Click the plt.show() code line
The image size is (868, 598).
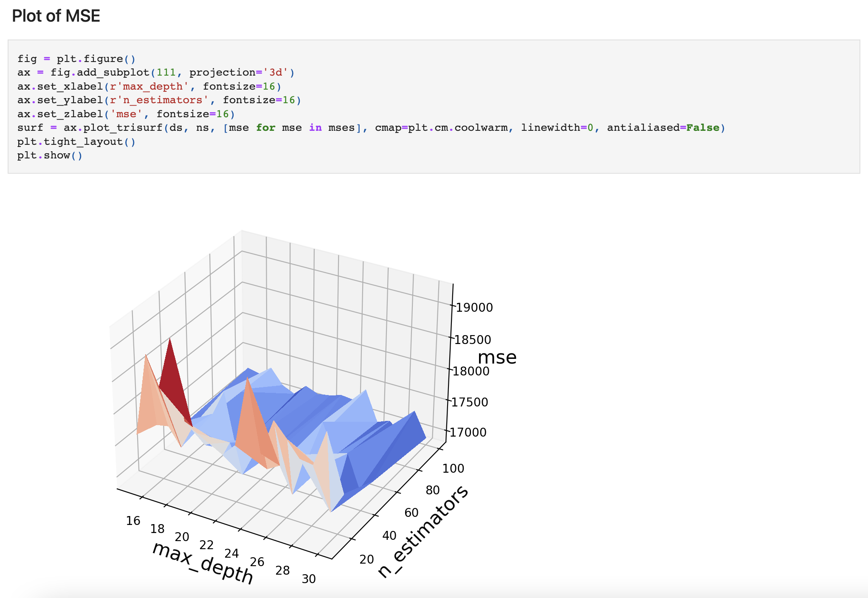50,155
